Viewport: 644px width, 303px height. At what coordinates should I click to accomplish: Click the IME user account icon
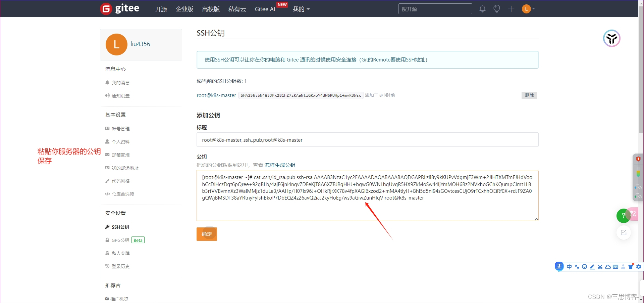623,267
